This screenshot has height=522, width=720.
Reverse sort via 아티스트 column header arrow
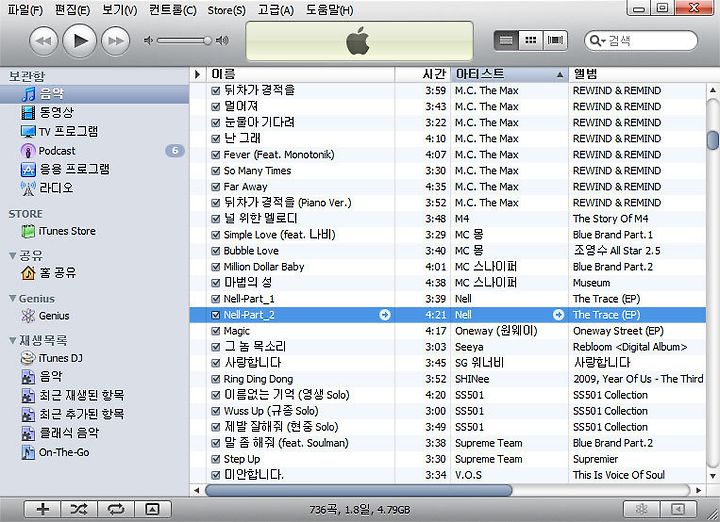point(560,74)
